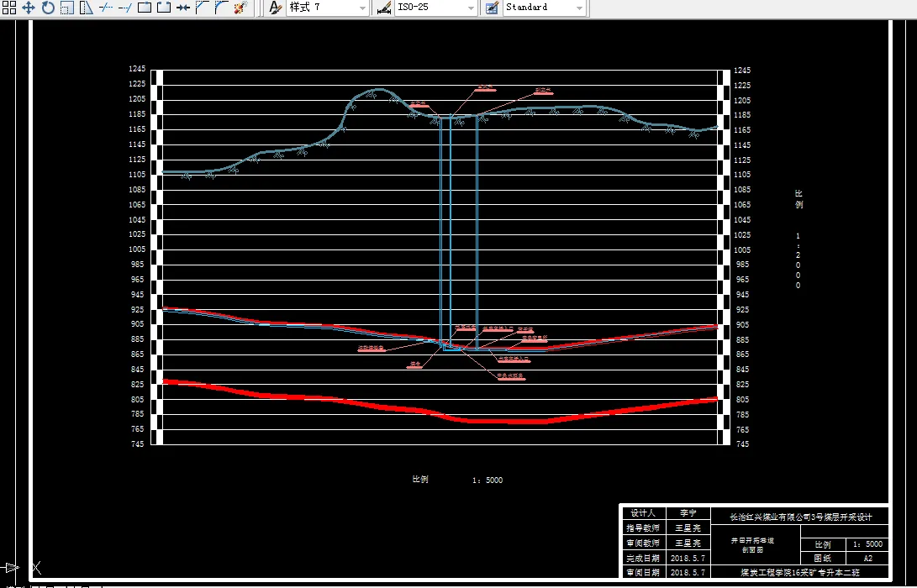Select the Array tool
Image resolution: width=917 pixels, height=588 pixels.
(9, 7)
